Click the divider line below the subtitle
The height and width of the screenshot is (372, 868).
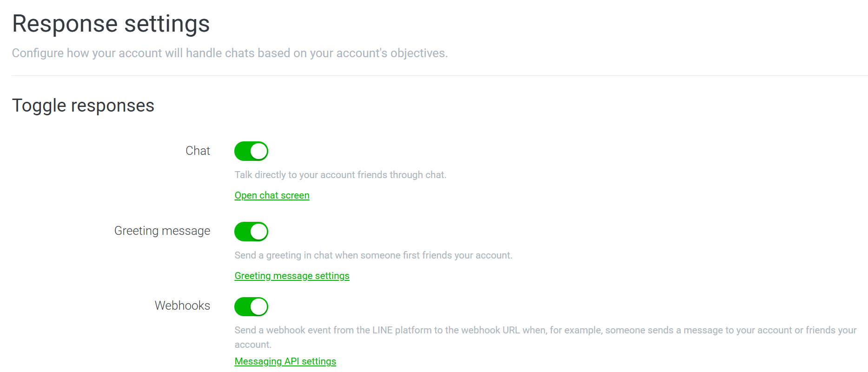[x=439, y=75]
